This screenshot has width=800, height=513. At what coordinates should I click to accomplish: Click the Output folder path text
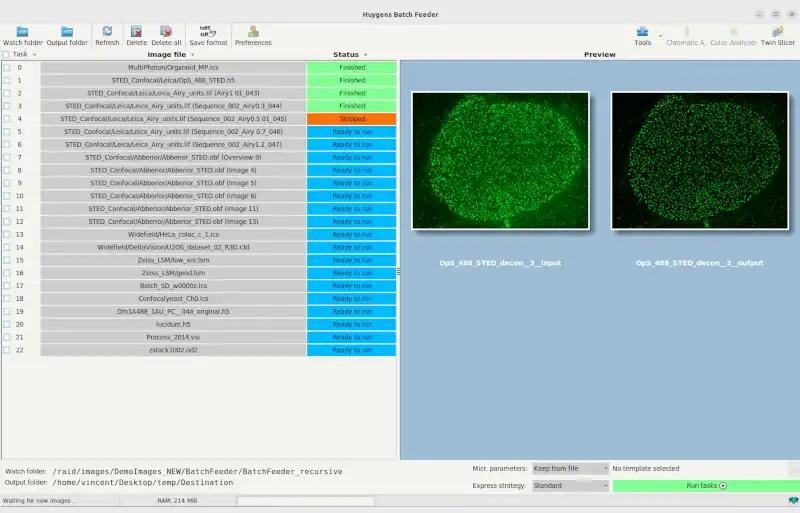click(x=143, y=482)
